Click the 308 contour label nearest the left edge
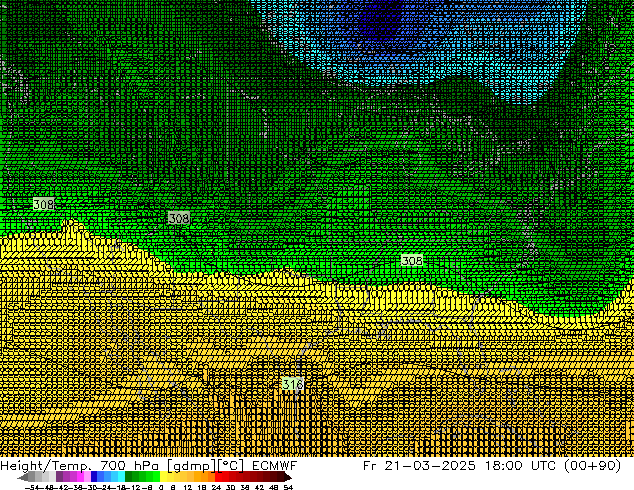The image size is (634, 490). point(43,204)
